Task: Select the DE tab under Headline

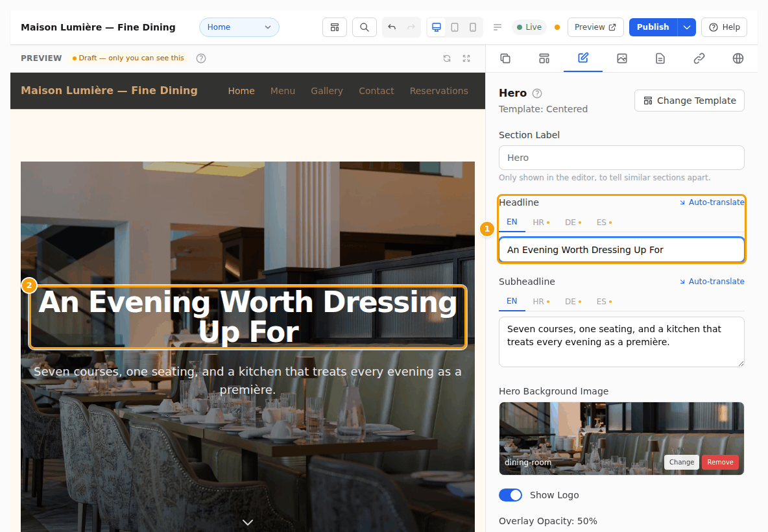Action: pos(573,223)
